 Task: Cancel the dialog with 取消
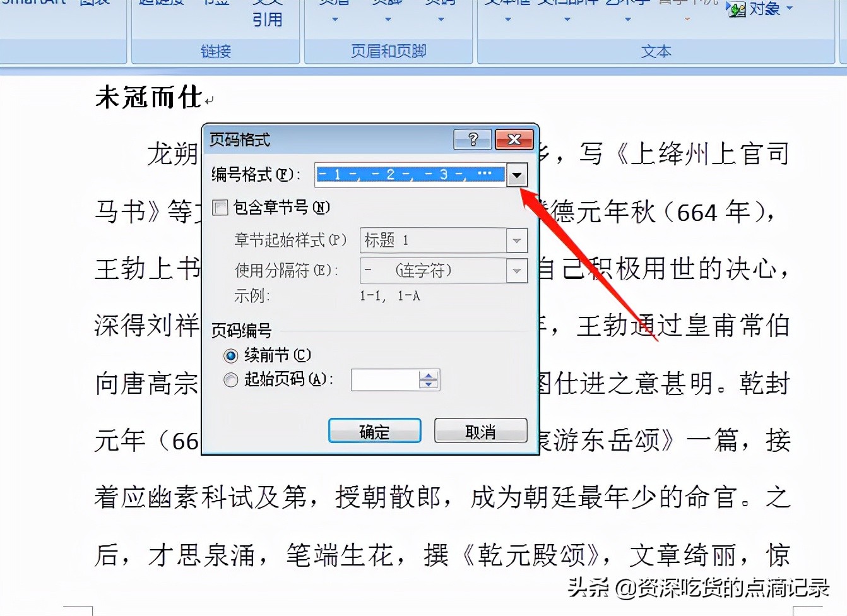(480, 430)
